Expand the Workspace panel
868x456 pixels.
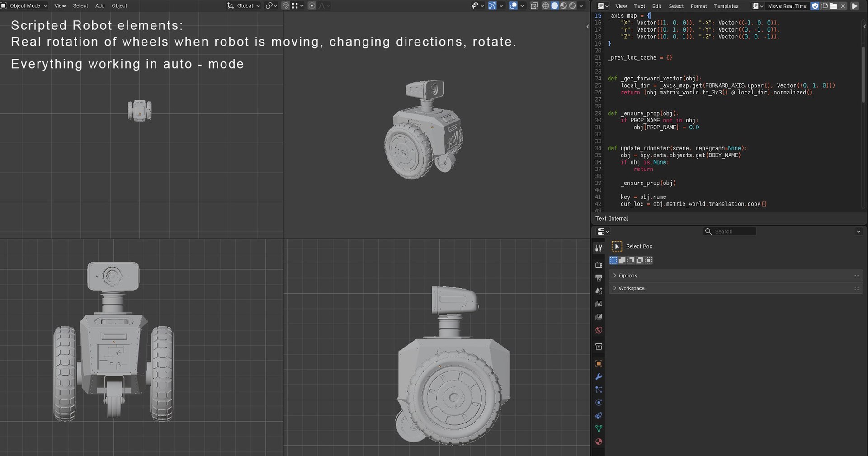click(x=736, y=288)
